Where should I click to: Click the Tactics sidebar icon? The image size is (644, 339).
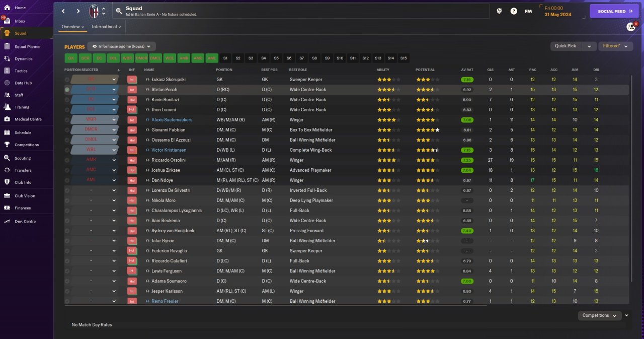pyautogui.click(x=7, y=71)
